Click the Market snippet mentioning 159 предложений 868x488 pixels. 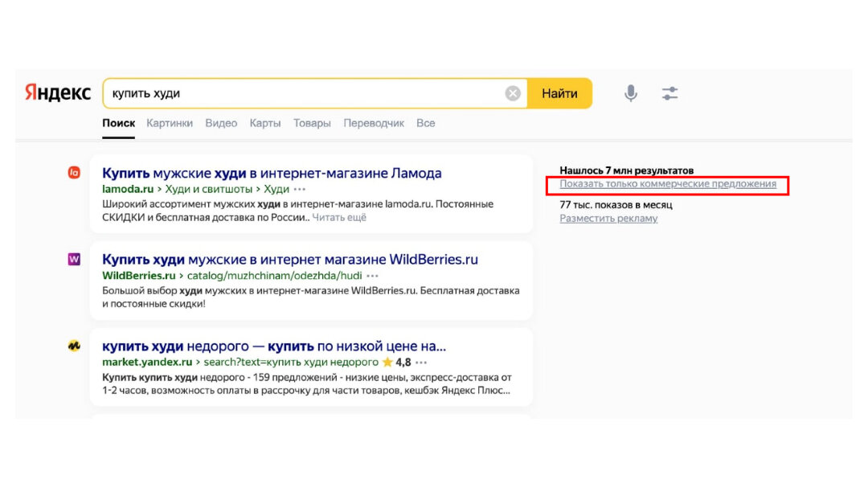pos(307,383)
